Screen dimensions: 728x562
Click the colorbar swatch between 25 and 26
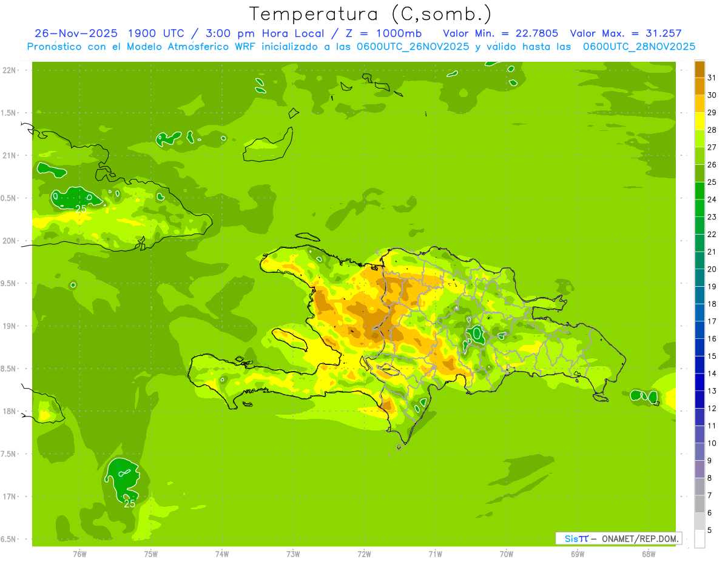tap(699, 173)
